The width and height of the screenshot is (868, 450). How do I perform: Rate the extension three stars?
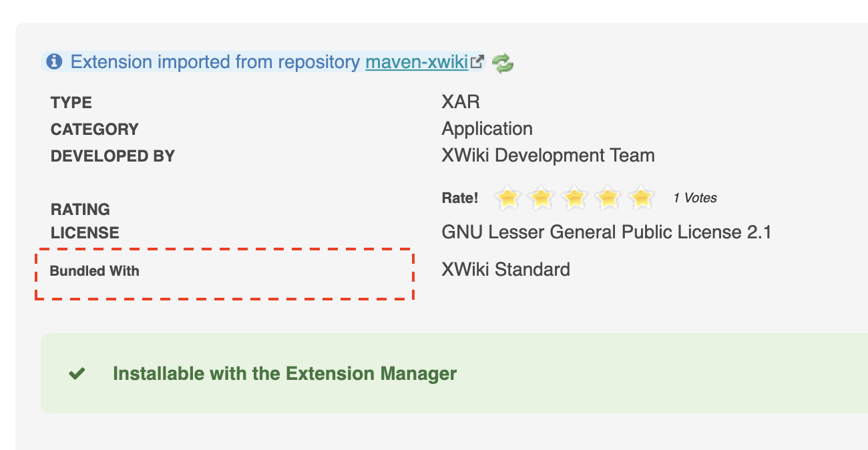575,198
